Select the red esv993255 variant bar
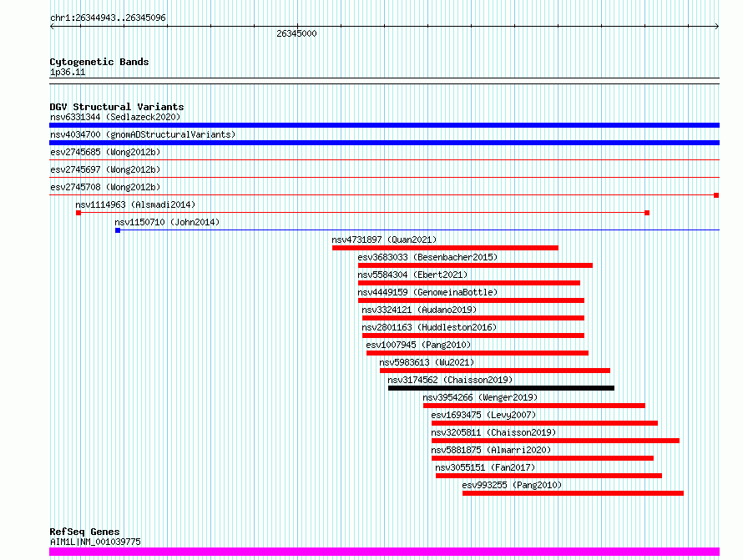 coord(573,493)
